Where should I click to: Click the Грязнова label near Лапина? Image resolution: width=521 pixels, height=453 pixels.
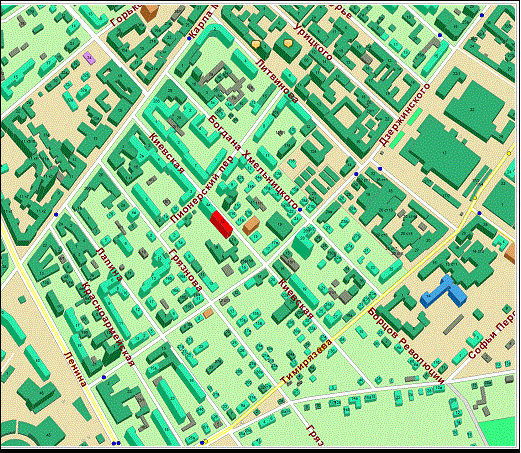(x=186, y=270)
